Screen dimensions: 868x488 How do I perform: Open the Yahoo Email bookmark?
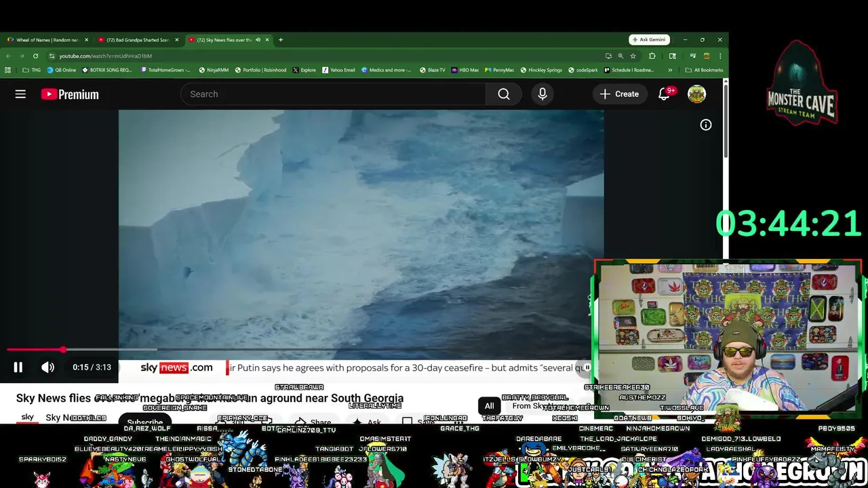coord(338,70)
